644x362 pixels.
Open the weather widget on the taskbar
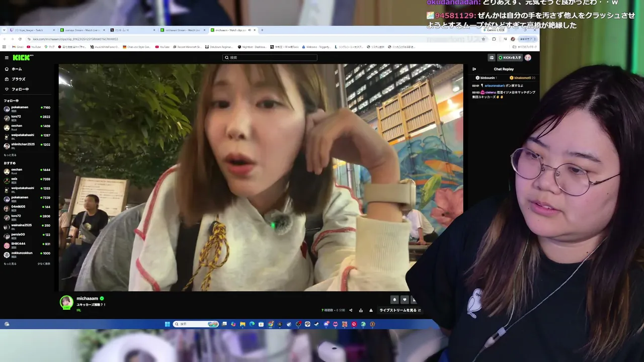(7, 324)
